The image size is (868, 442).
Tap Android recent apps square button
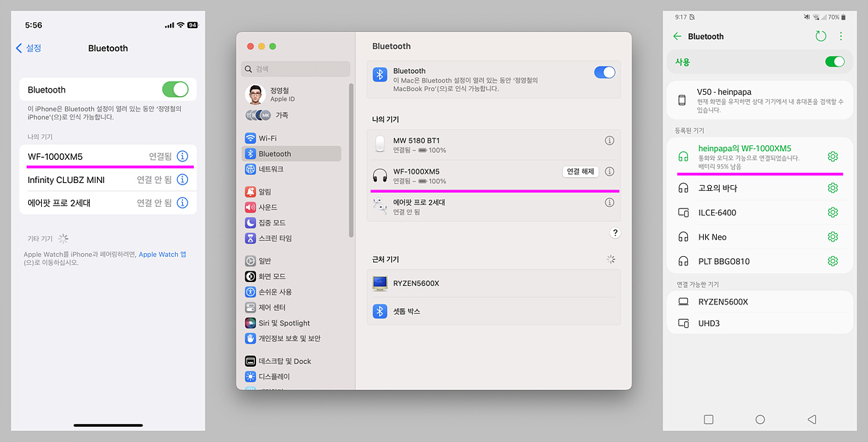(x=708, y=420)
